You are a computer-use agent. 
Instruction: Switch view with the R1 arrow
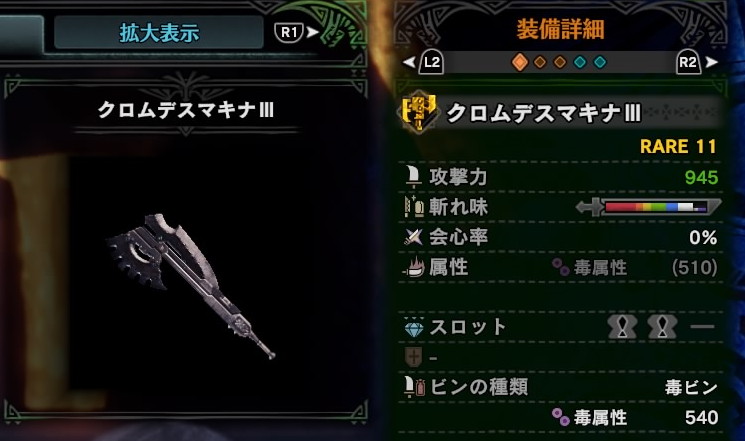pyautogui.click(x=312, y=32)
